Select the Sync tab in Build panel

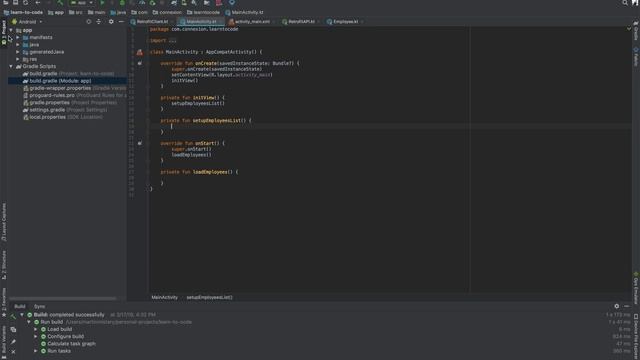point(40,307)
